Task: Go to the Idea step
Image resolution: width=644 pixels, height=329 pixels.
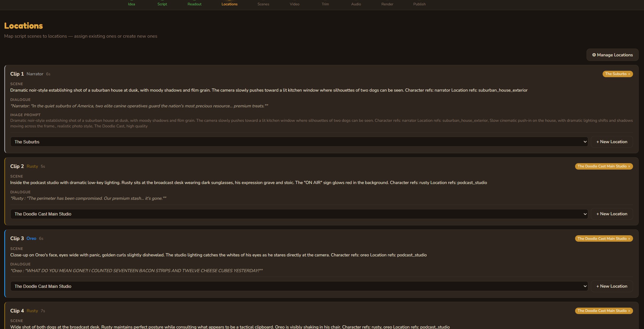Action: pyautogui.click(x=131, y=4)
